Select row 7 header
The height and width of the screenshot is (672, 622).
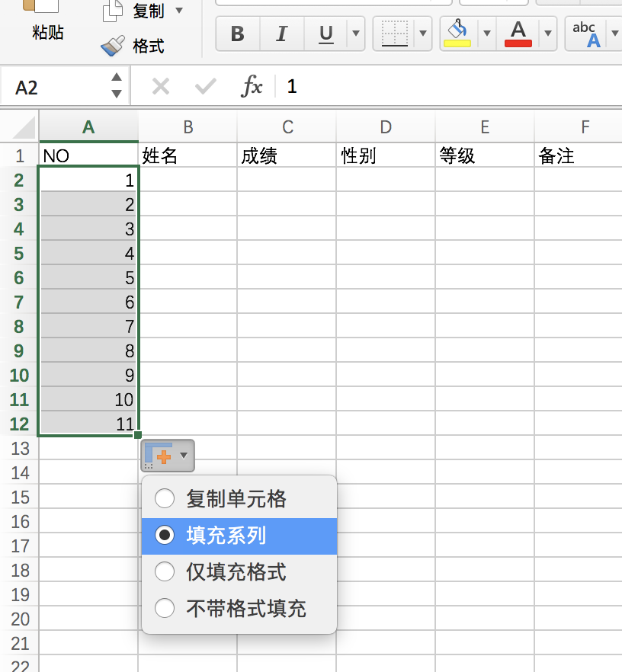(19, 302)
